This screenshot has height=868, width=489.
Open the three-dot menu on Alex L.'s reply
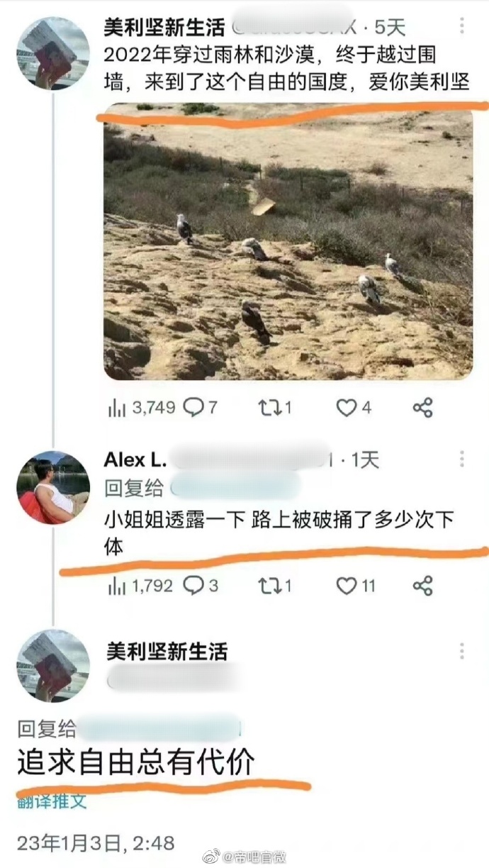coord(462,459)
